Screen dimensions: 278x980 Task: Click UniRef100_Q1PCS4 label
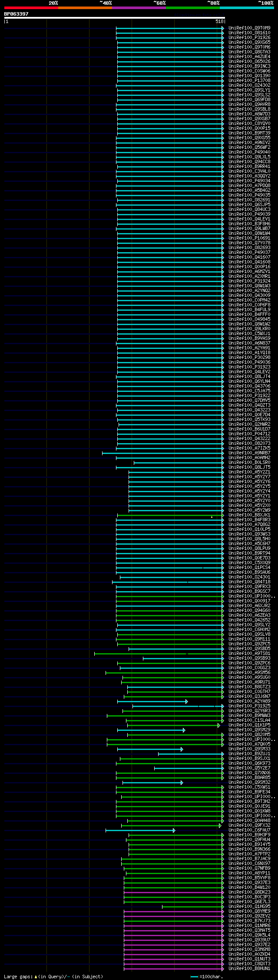[250, 568]
